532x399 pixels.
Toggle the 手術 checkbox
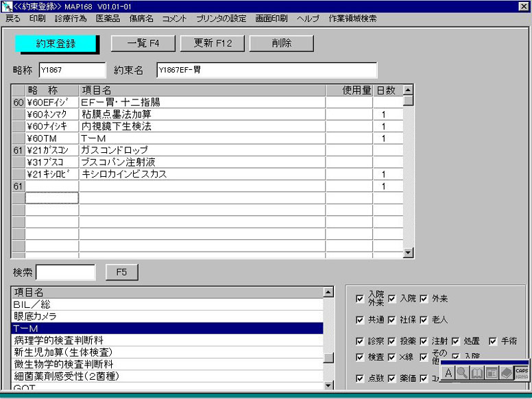coord(493,341)
